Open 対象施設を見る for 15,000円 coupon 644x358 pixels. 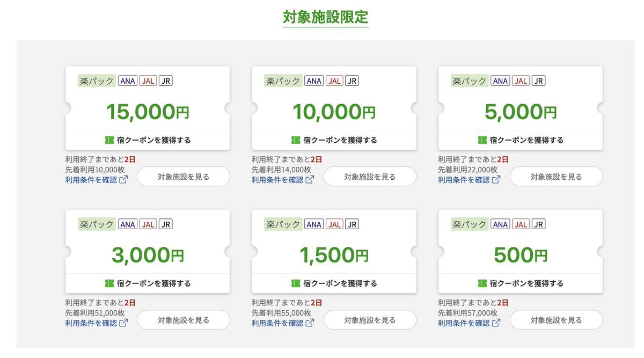(184, 177)
